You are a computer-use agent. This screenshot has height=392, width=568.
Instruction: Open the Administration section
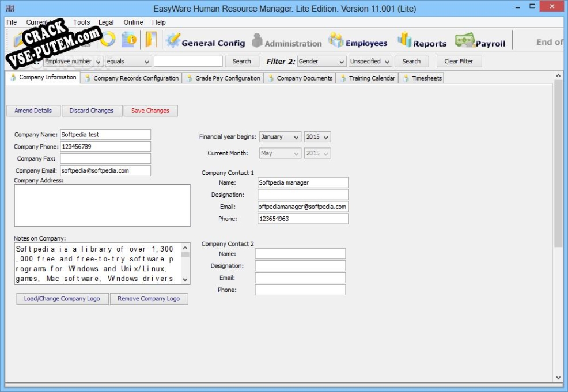(286, 40)
